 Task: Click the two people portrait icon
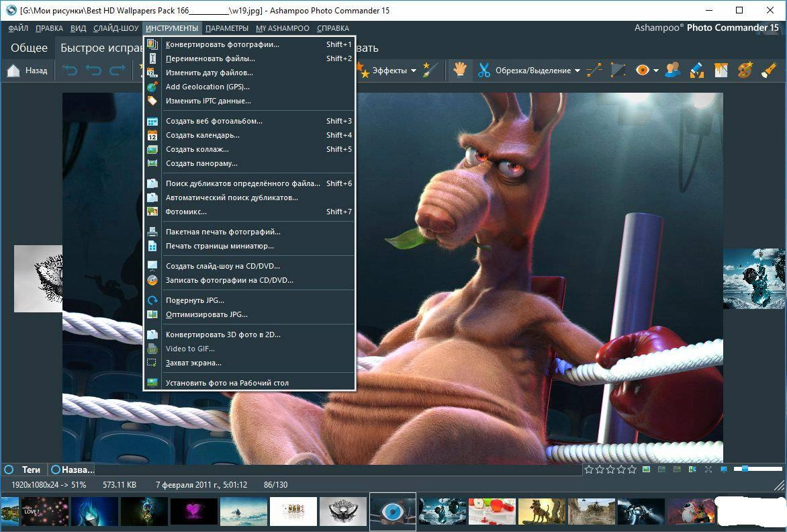(673, 71)
